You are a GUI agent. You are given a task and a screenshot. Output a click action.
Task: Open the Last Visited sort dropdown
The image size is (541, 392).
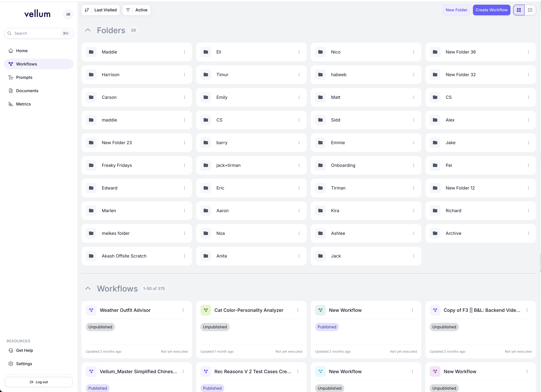click(x=101, y=10)
